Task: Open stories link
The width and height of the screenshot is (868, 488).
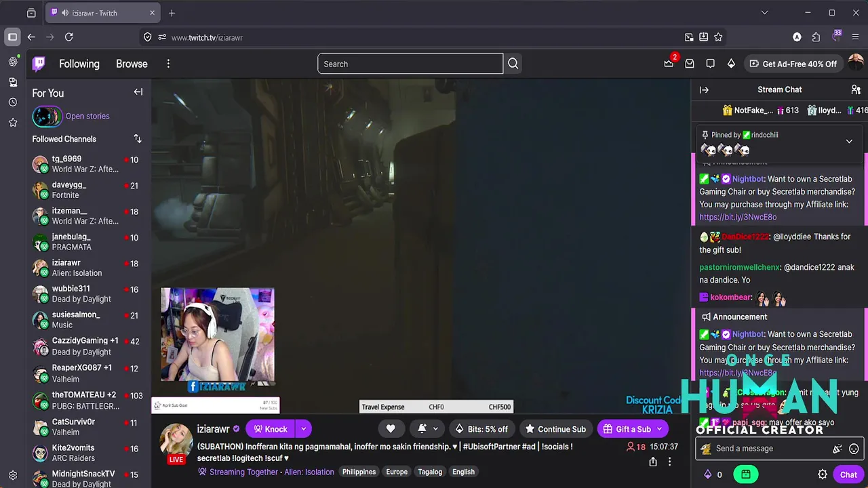Action: click(x=87, y=116)
